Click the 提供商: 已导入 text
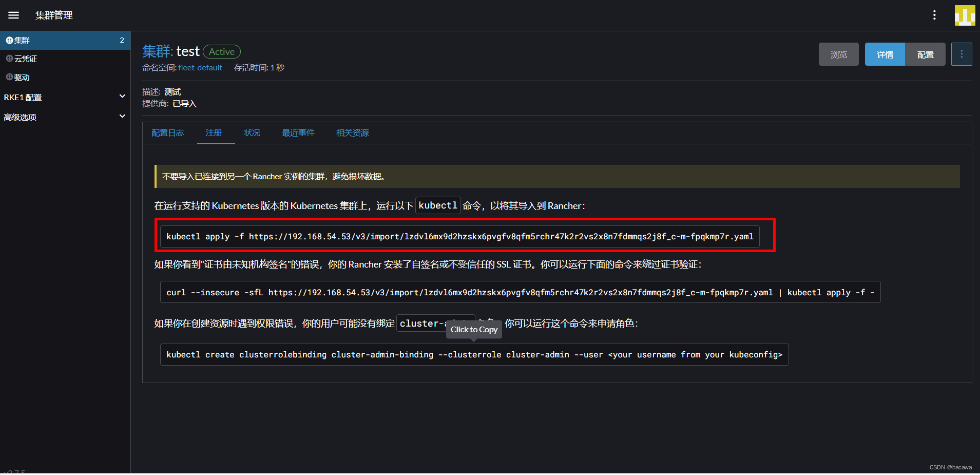Viewport: 980px width, 475px height. [x=169, y=104]
